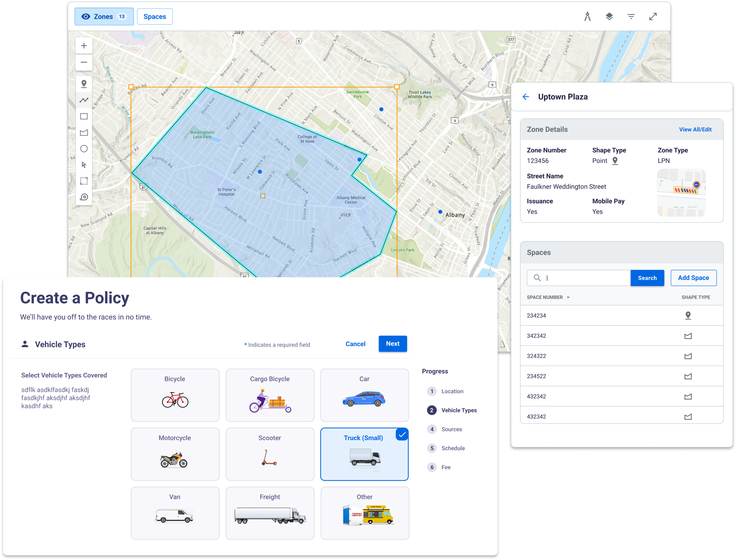Select the rectangle drawing tool

pos(84,116)
